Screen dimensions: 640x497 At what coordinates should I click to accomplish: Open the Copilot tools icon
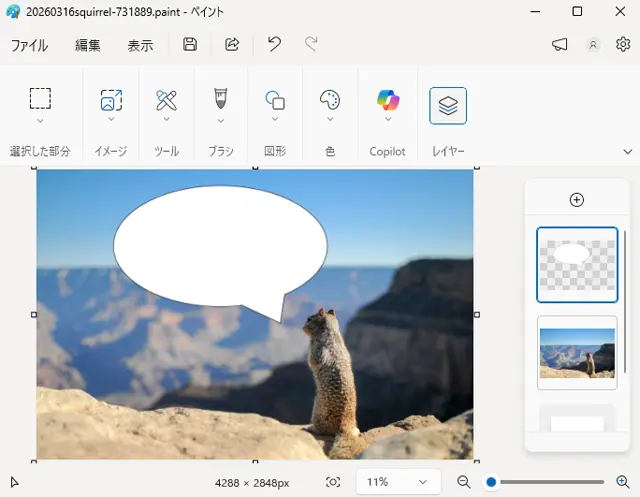388,100
